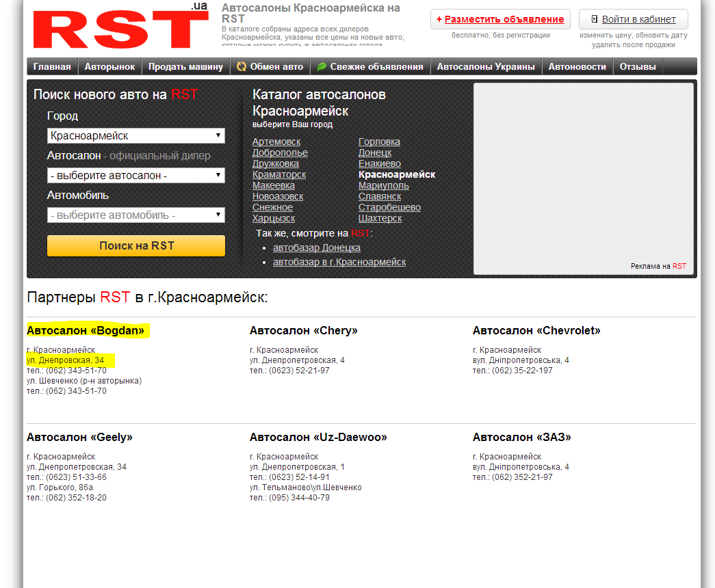Image resolution: width=715 pixels, height=588 pixels.
Task: Click the green leaf icon beside Свежие объявления
Action: coord(322,66)
